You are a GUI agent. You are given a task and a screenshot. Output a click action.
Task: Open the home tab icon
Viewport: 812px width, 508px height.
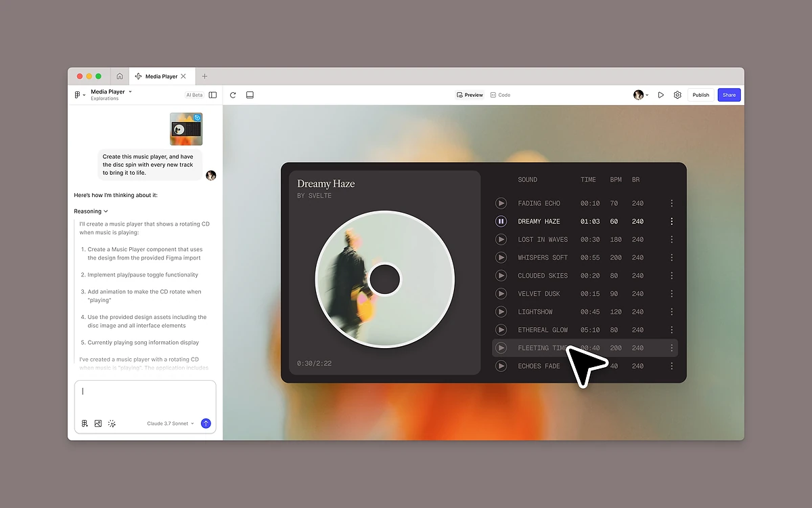pyautogui.click(x=120, y=77)
